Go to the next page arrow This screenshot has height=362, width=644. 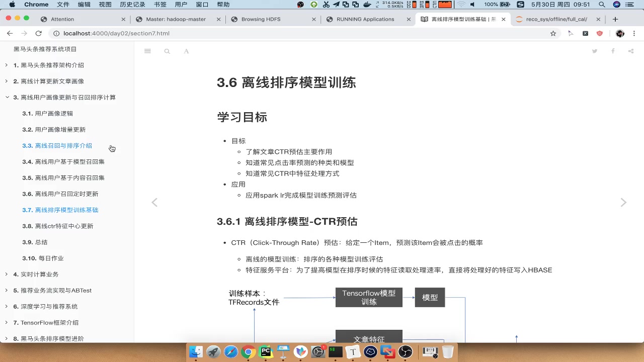pos(623,202)
